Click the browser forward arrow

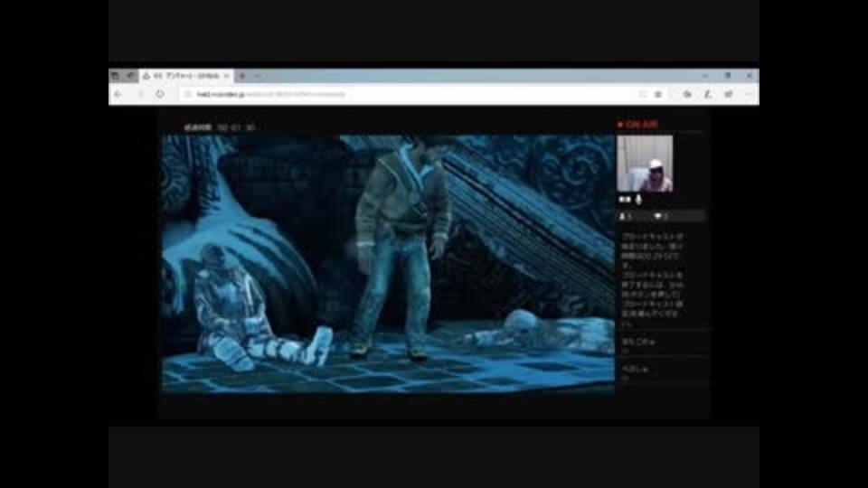[x=140, y=94]
